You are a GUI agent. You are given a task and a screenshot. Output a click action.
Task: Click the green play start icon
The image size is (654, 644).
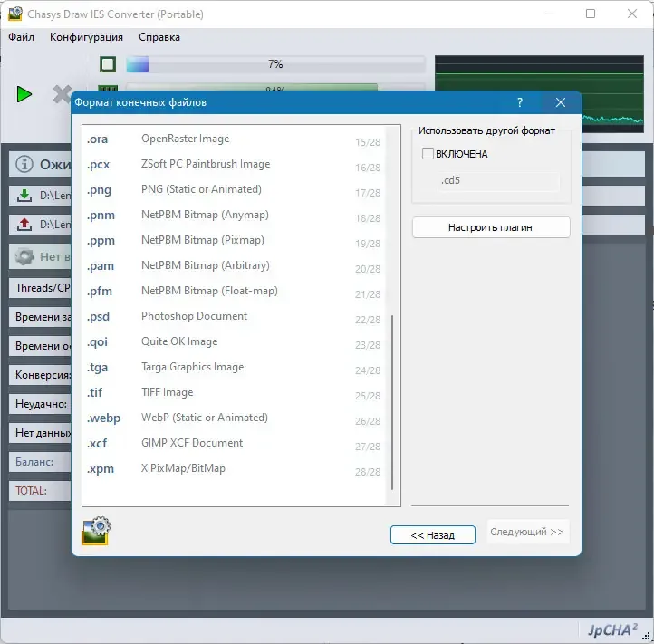click(x=24, y=94)
